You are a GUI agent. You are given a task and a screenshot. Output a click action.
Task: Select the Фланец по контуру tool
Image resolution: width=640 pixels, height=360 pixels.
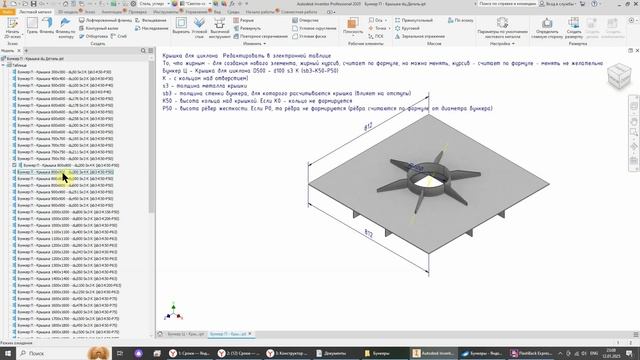(x=65, y=28)
